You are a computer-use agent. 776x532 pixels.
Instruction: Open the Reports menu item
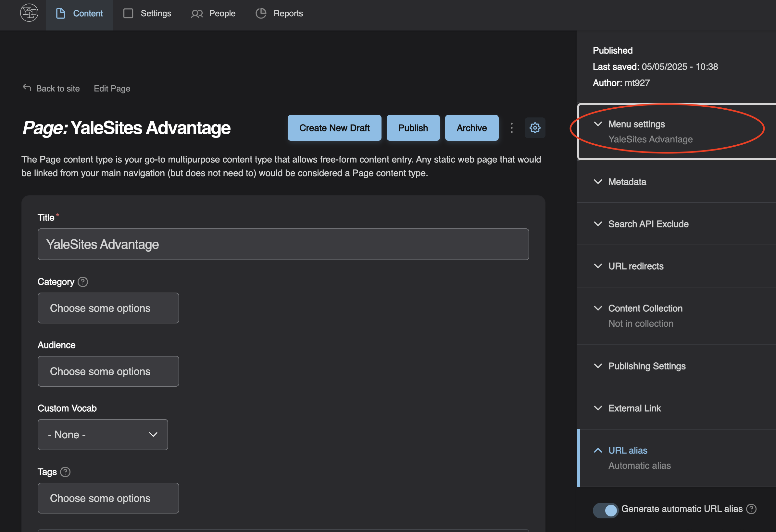click(x=280, y=14)
